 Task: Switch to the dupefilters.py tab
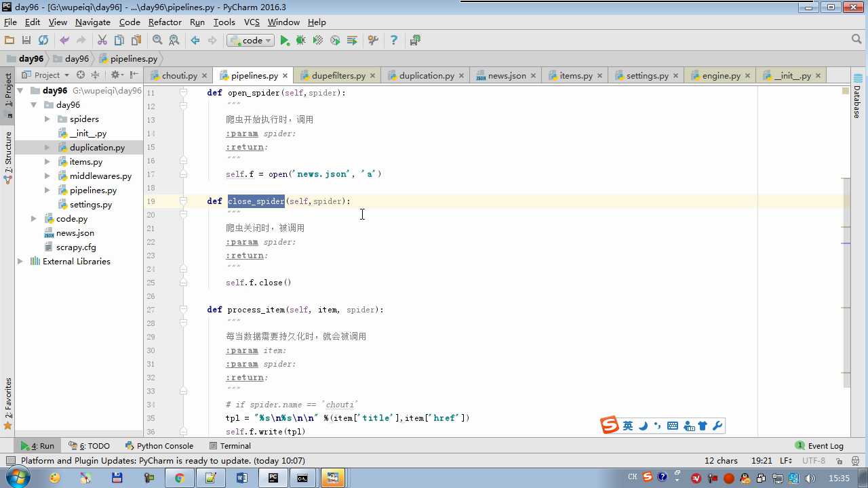(338, 75)
